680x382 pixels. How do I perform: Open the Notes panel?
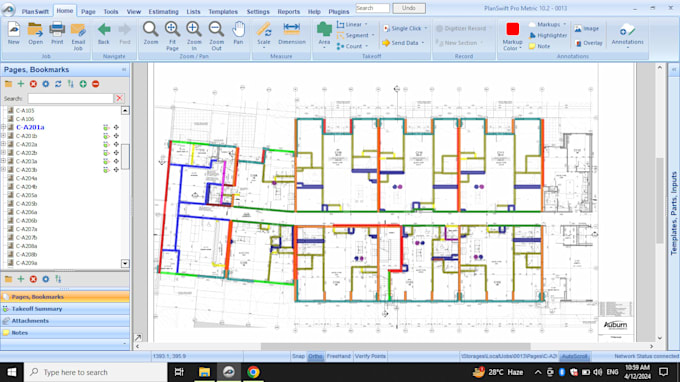coord(65,333)
